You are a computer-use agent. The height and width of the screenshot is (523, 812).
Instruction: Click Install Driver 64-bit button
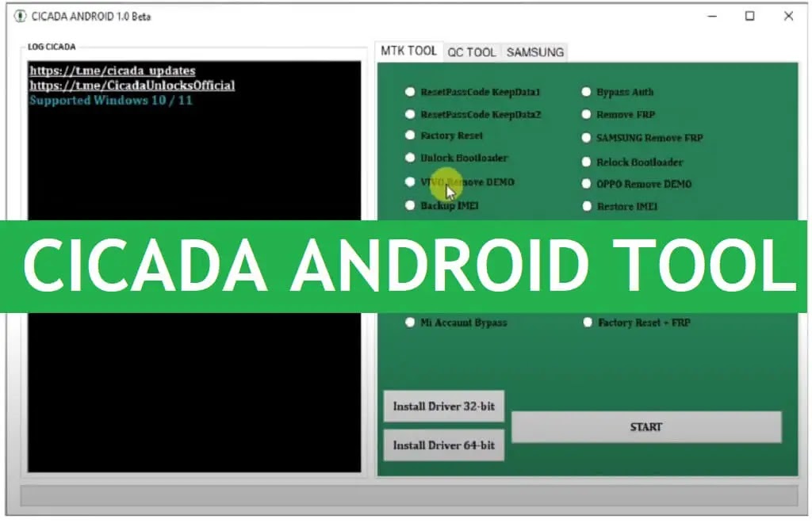(x=444, y=445)
